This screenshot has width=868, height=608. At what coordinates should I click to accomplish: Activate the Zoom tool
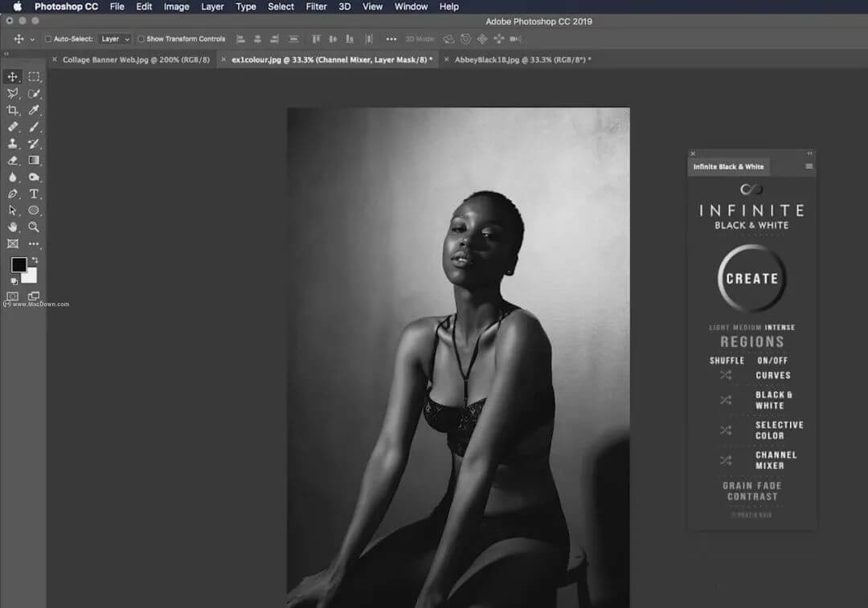(34, 227)
